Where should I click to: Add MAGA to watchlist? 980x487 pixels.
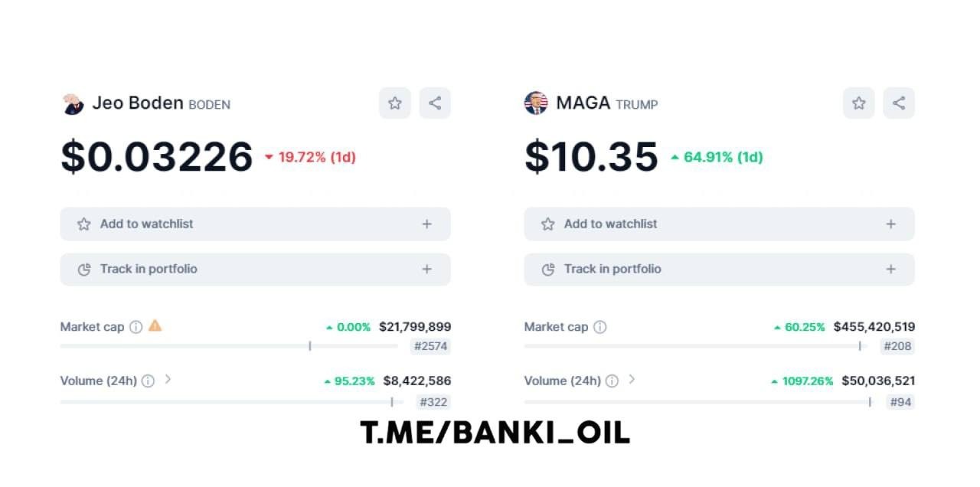pos(720,224)
